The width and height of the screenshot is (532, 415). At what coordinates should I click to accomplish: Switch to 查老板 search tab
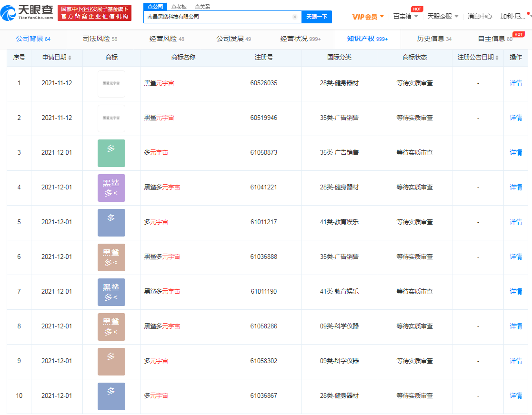coord(179,7)
